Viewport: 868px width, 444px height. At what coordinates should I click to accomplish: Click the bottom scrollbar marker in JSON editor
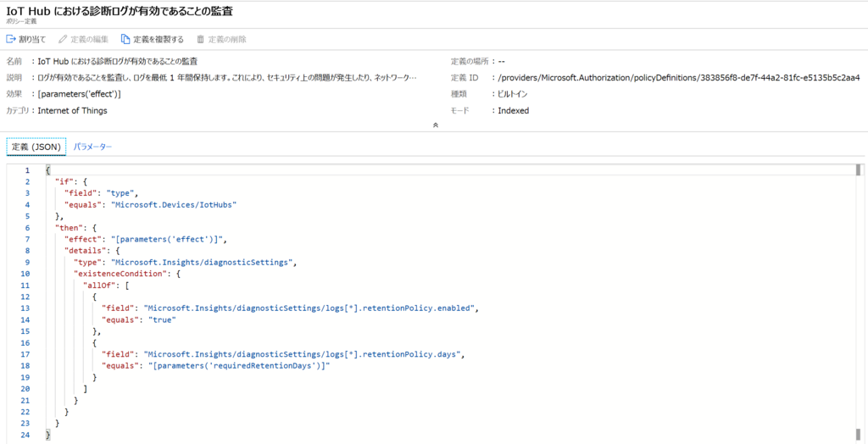pos(859,434)
